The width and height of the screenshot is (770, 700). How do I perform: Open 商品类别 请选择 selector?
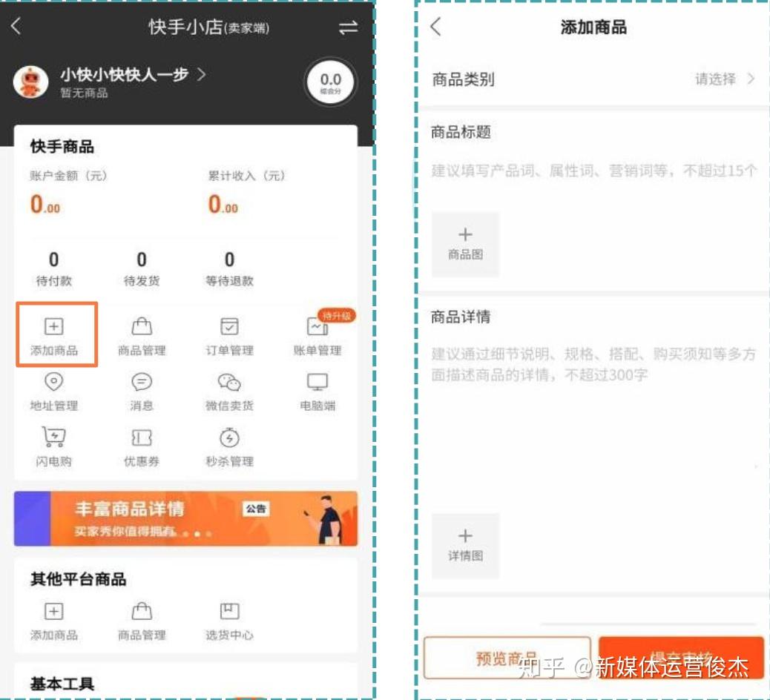click(593, 79)
